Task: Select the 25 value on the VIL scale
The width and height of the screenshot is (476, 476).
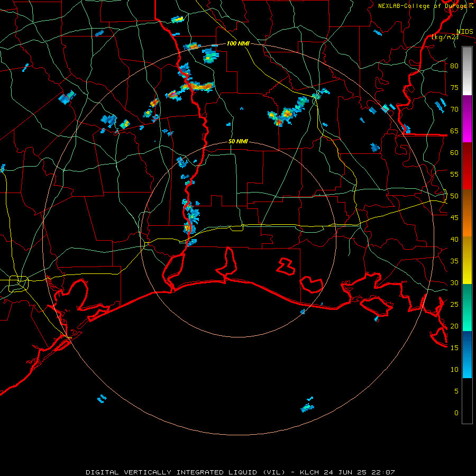Action: tap(454, 305)
